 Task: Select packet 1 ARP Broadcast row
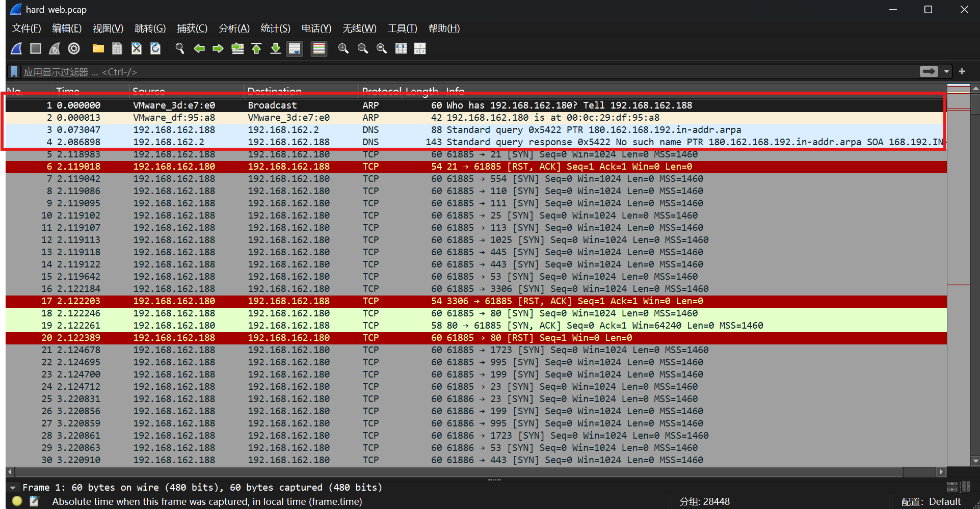pyautogui.click(x=476, y=105)
